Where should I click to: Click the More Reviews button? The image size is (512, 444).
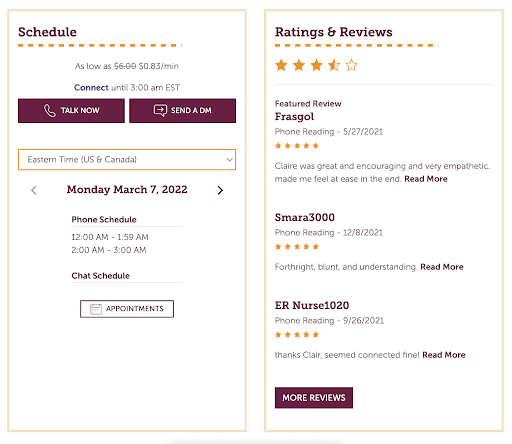coord(314,398)
